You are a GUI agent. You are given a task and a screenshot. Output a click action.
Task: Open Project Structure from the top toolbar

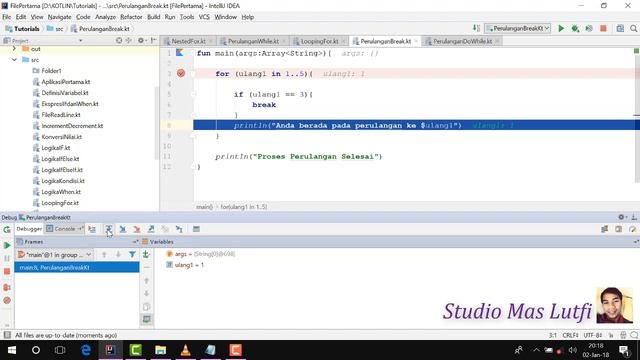pos(620,28)
